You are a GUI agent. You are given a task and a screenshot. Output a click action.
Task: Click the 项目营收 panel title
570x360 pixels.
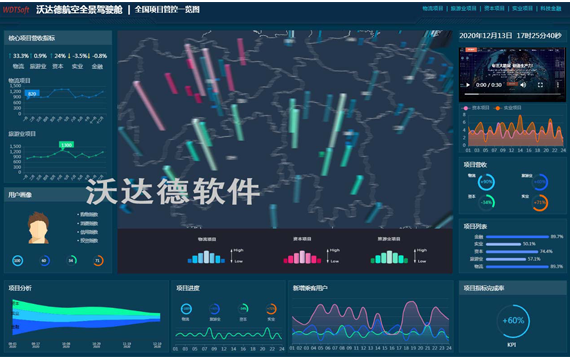click(475, 165)
